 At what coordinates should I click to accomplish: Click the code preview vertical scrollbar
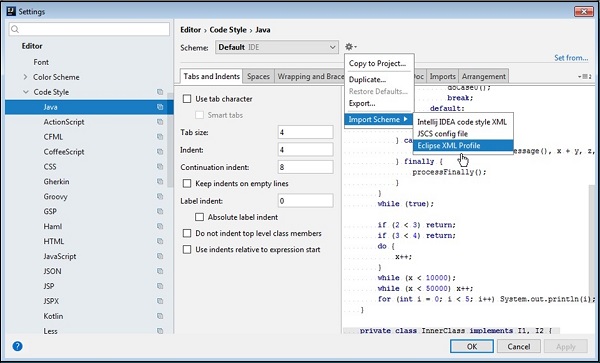[x=592, y=245]
